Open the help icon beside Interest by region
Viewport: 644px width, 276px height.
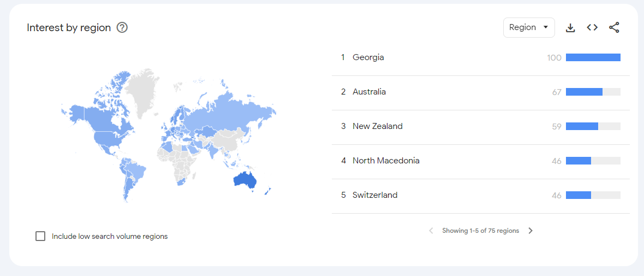pyautogui.click(x=122, y=27)
